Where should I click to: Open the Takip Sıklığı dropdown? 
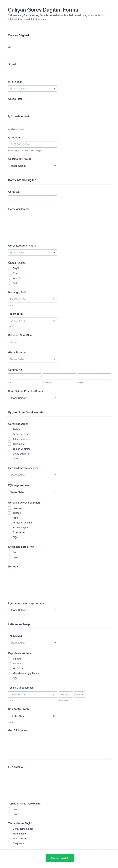(32, 643)
